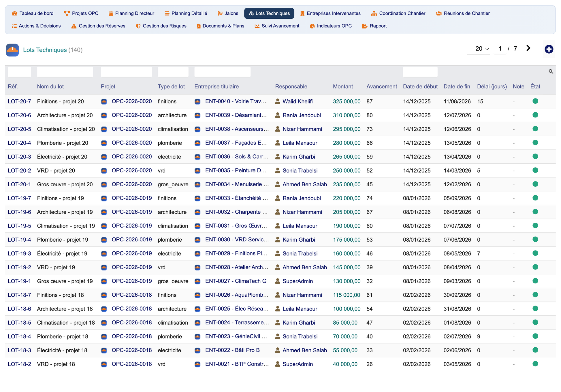Open Planning Directeur tab

tap(131, 13)
